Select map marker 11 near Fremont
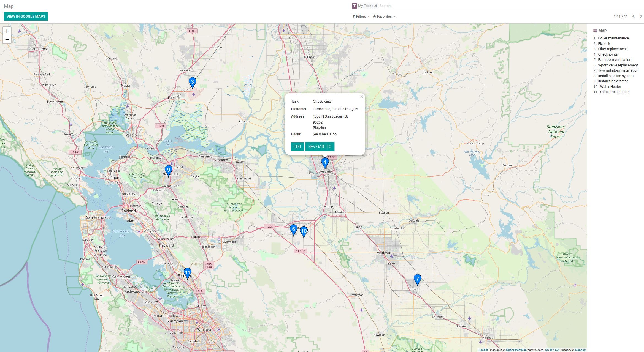 point(188,271)
